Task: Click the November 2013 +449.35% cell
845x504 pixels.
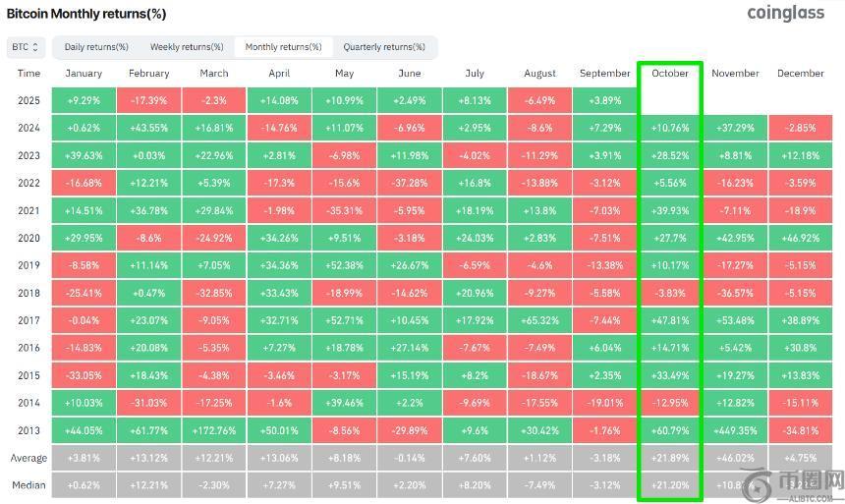Action: tap(735, 430)
